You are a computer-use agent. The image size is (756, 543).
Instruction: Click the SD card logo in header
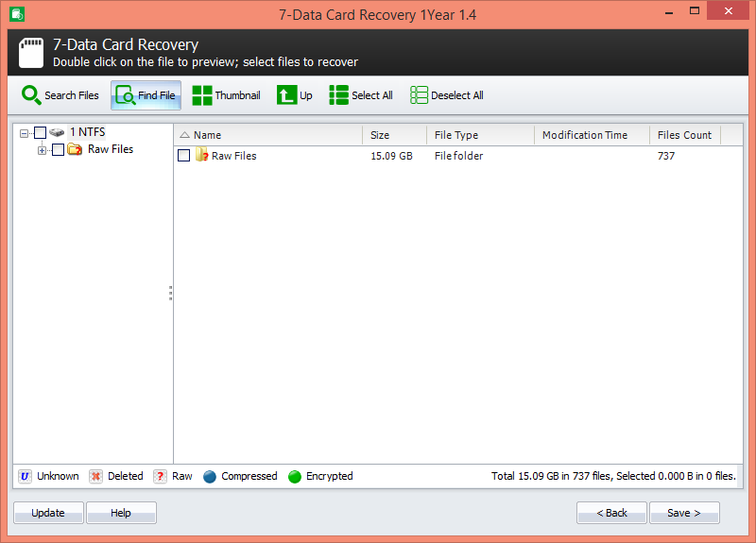pos(31,53)
